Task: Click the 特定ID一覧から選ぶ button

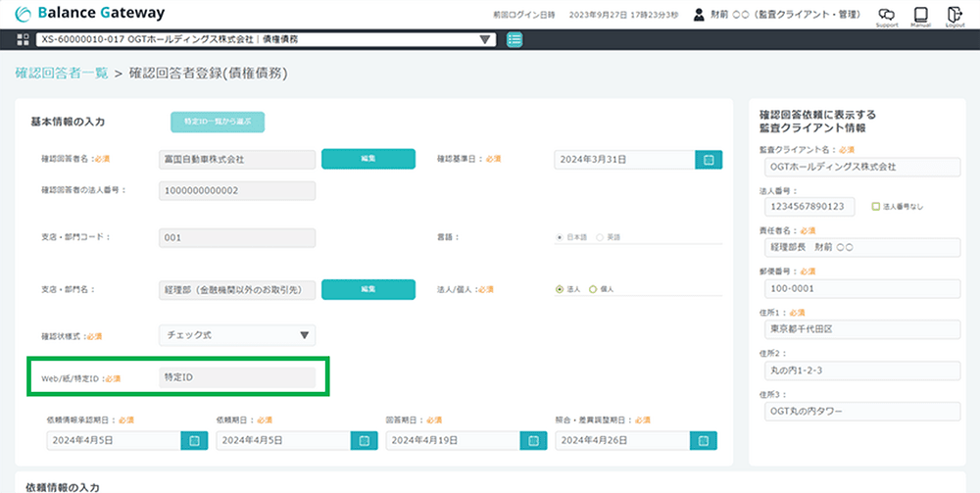Action: [218, 122]
